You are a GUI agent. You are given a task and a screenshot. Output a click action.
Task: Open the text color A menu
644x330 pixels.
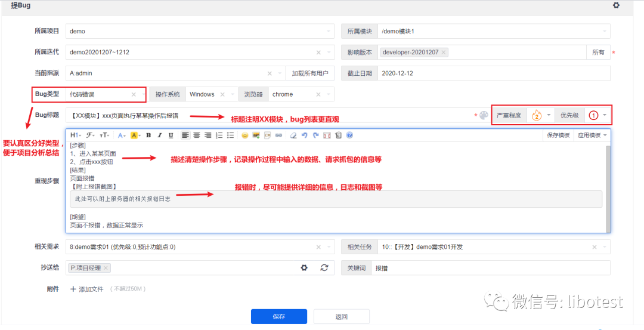click(122, 135)
